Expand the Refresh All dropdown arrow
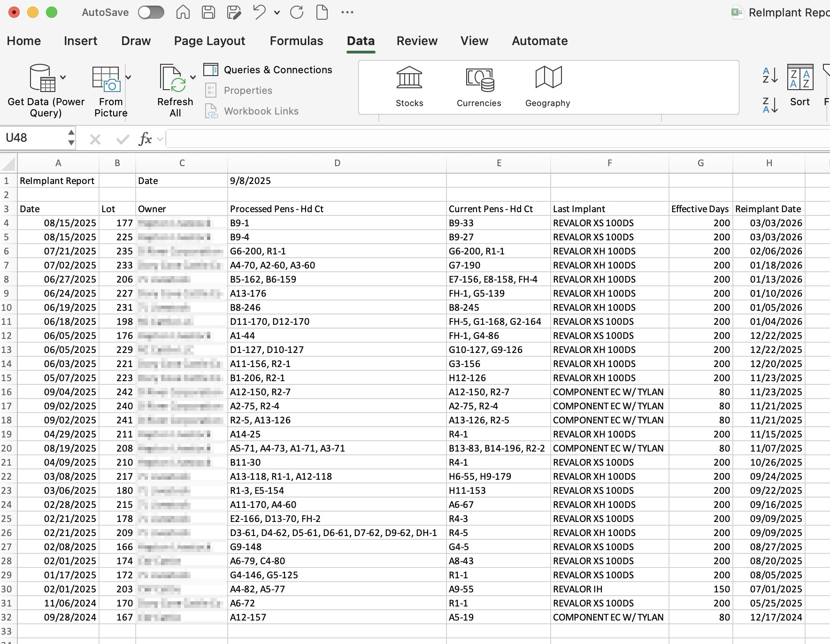 tap(193, 77)
